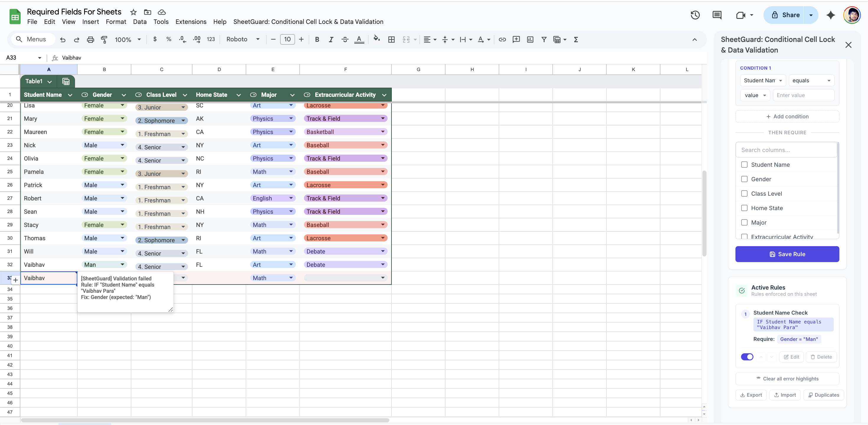868x425 pixels.
Task: Open the Table1 name dropdown
Action: point(38,81)
